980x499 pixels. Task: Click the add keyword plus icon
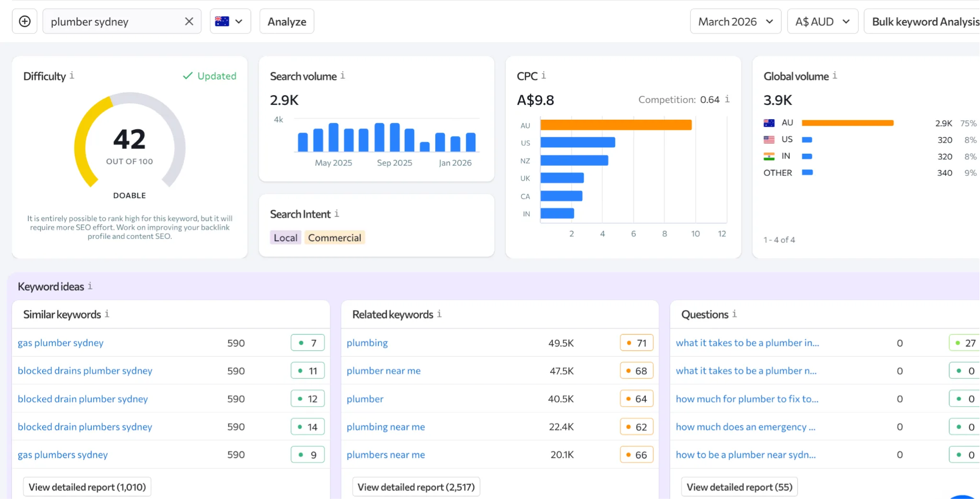click(24, 22)
